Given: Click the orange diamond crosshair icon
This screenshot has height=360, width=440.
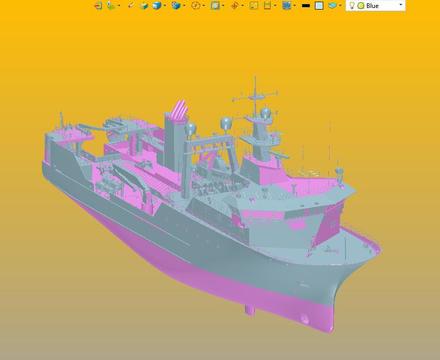Looking at the screenshot, I should pos(235,6).
